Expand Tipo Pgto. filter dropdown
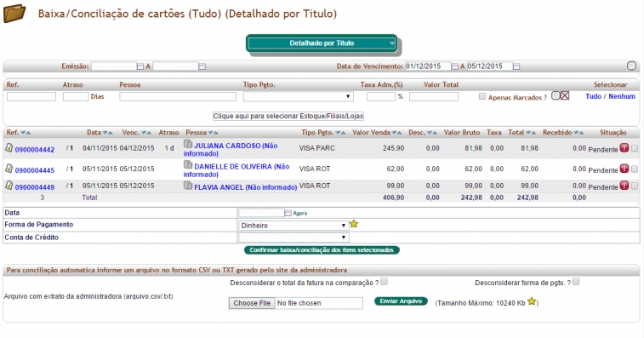The height and width of the screenshot is (338, 644). [x=298, y=96]
